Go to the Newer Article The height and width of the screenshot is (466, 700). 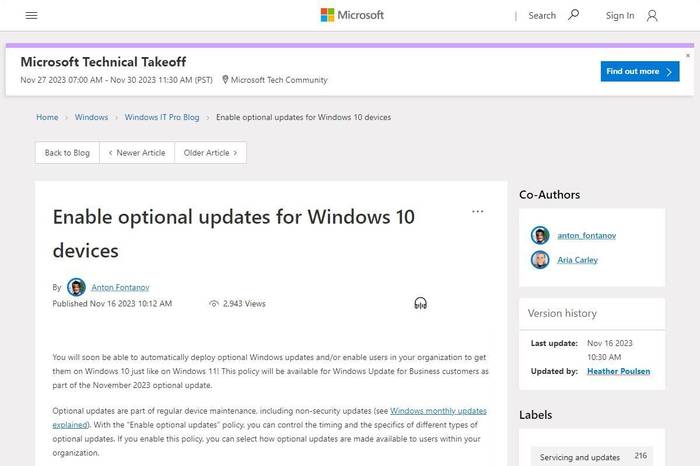coord(137,153)
